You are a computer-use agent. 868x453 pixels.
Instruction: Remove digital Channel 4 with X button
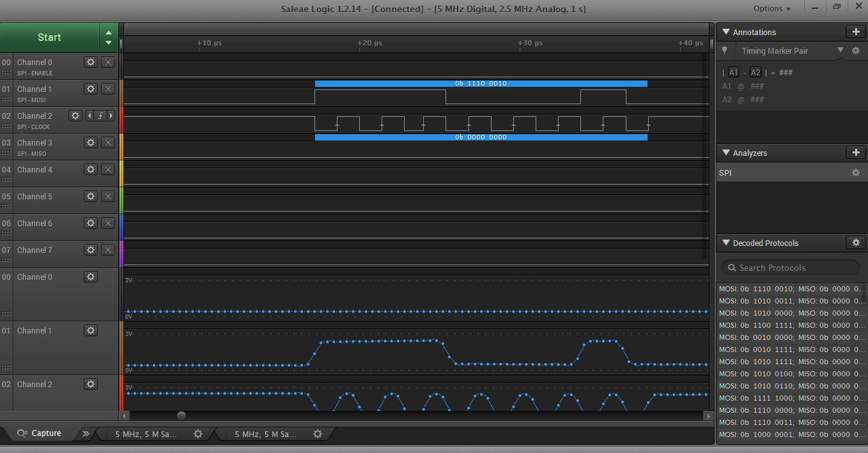pyautogui.click(x=108, y=169)
